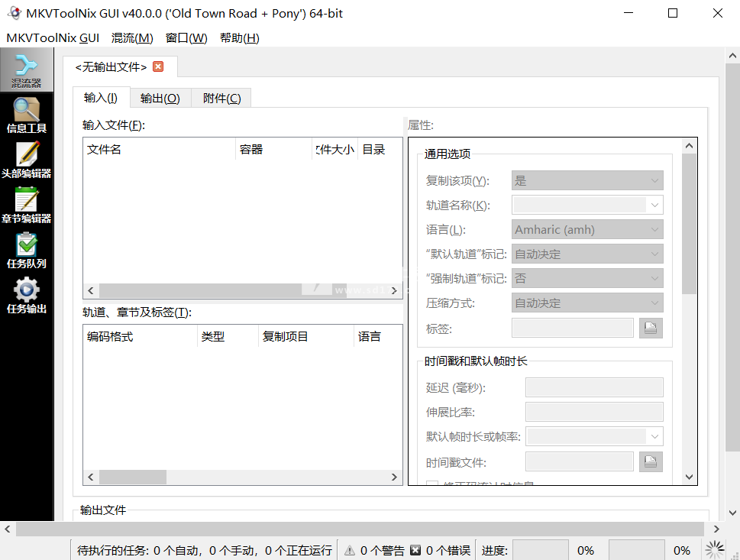740x560 pixels.
Task: Click the 0 个错误 status text
Action: pos(448,550)
